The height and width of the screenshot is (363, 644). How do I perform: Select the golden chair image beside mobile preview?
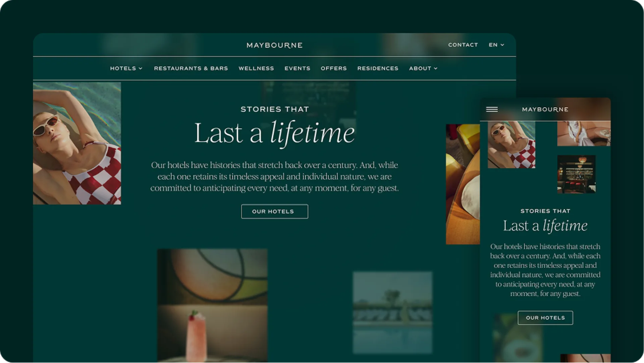pos(463,184)
